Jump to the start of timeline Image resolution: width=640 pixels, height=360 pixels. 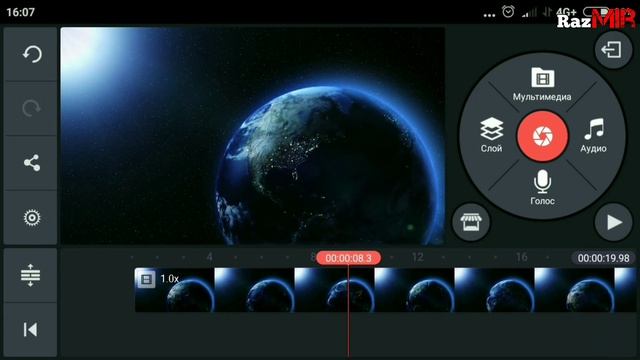pos(31,329)
